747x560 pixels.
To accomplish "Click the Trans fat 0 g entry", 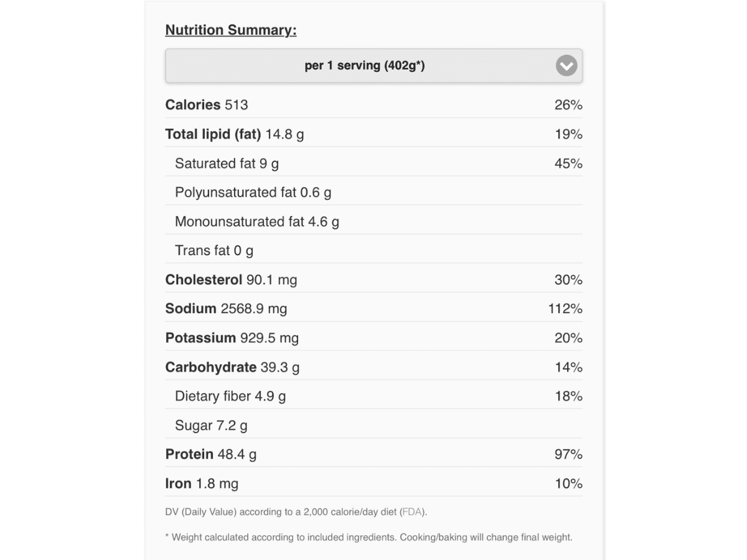I will point(214,251).
